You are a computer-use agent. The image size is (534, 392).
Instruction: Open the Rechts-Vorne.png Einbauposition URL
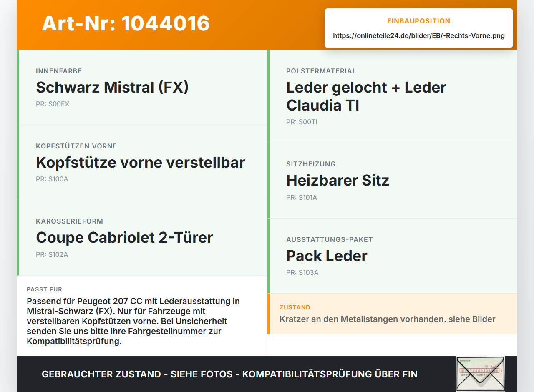point(419,35)
